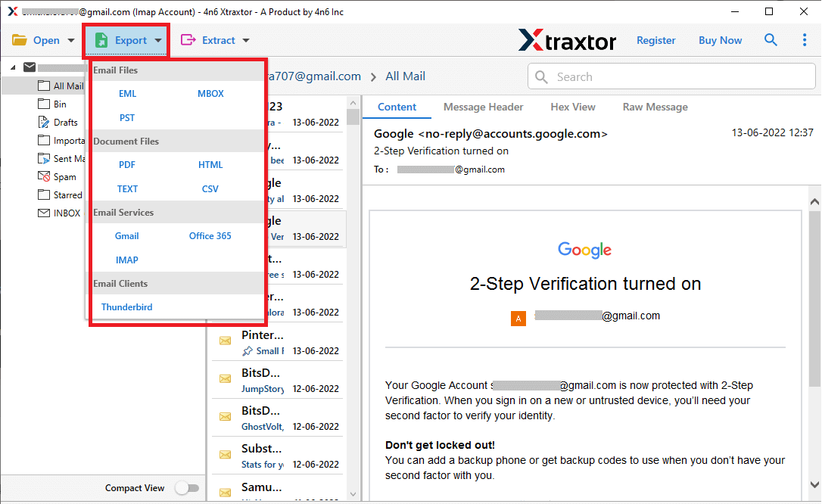Screen dimensions: 822x504
Task: Select the Extract icon
Action: click(192, 39)
